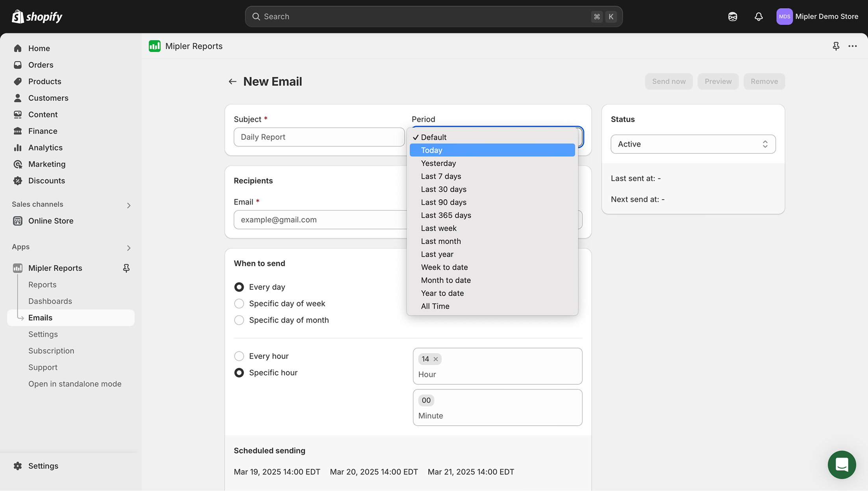Choose the Every hour radio button

point(239,356)
